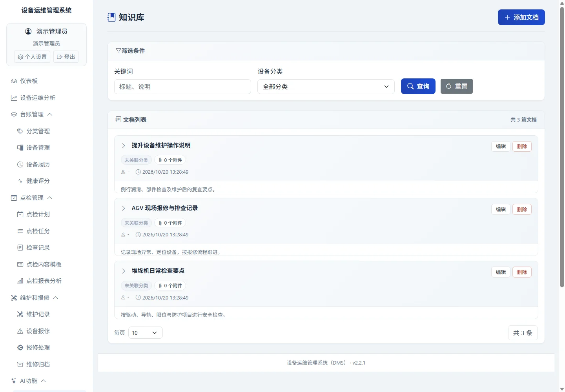Screen dimensions: 565x392
Task: Focus the 关键词 keyword input field
Action: [x=182, y=87]
